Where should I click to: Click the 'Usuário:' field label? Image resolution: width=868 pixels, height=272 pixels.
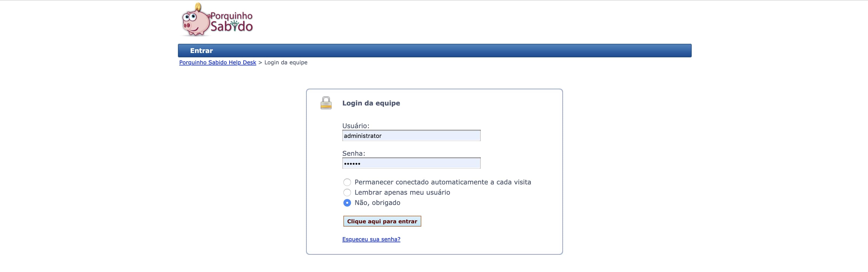click(x=356, y=126)
